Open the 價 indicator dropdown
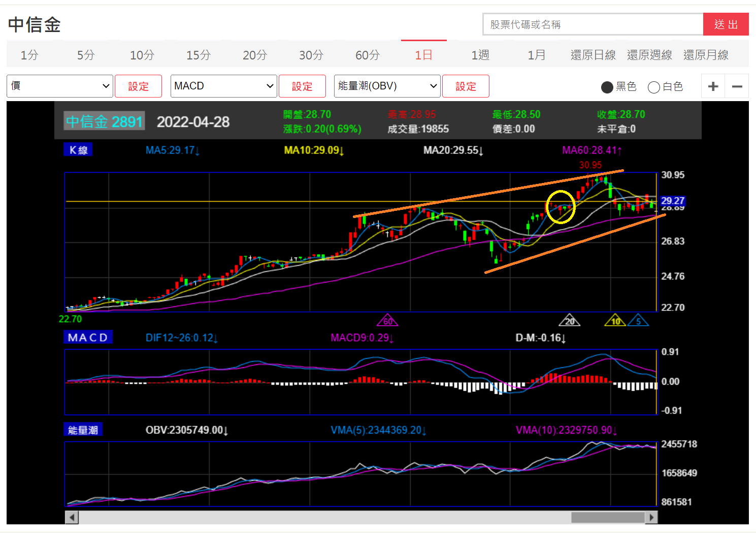 tap(60, 86)
